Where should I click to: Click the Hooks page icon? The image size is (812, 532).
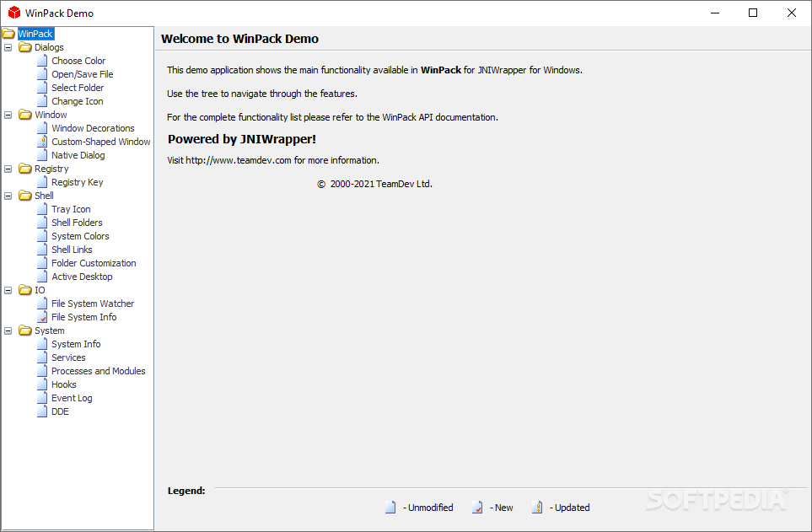tap(42, 384)
